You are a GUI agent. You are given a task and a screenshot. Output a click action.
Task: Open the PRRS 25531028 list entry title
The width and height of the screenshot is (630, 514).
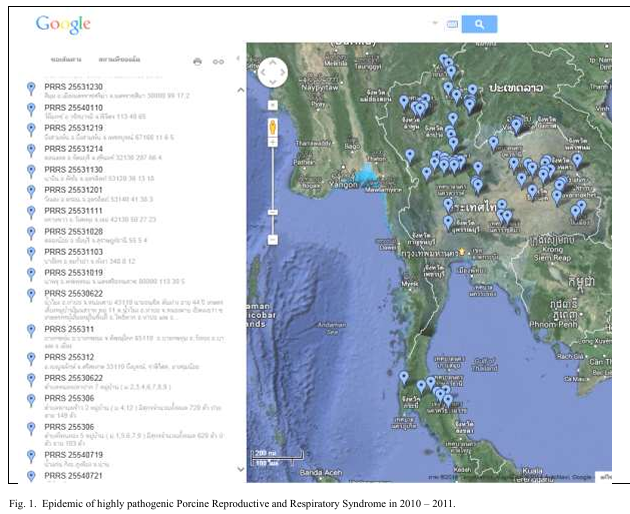point(74,231)
